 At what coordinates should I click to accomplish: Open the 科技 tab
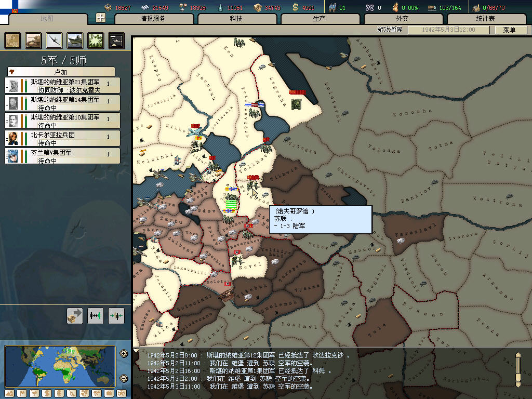click(236, 19)
